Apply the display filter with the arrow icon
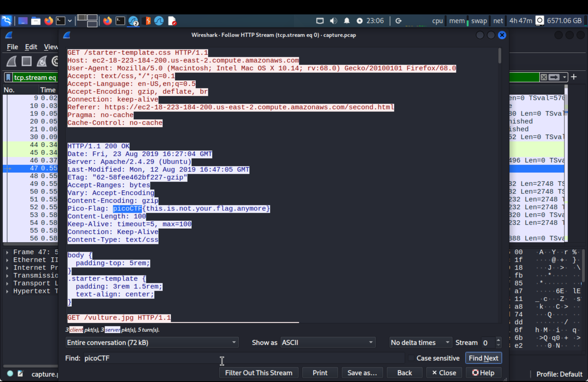Image resolution: width=588 pixels, height=382 pixels. [x=554, y=77]
